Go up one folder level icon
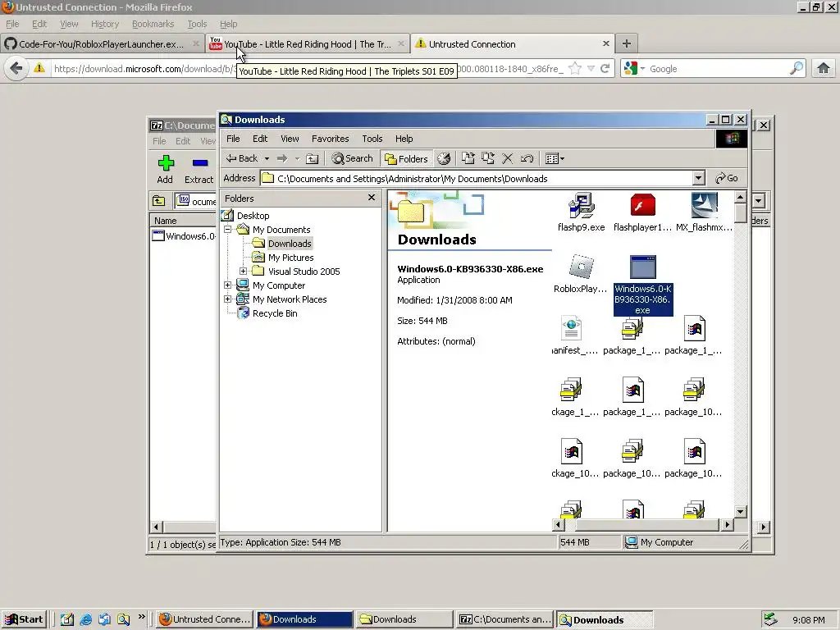Screen dimensions: 840x630 click(313, 158)
